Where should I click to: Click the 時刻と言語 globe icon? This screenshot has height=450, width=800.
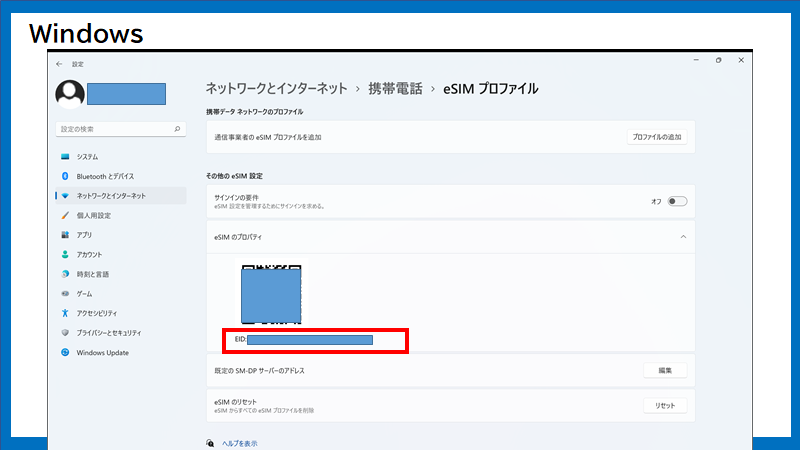tap(65, 274)
